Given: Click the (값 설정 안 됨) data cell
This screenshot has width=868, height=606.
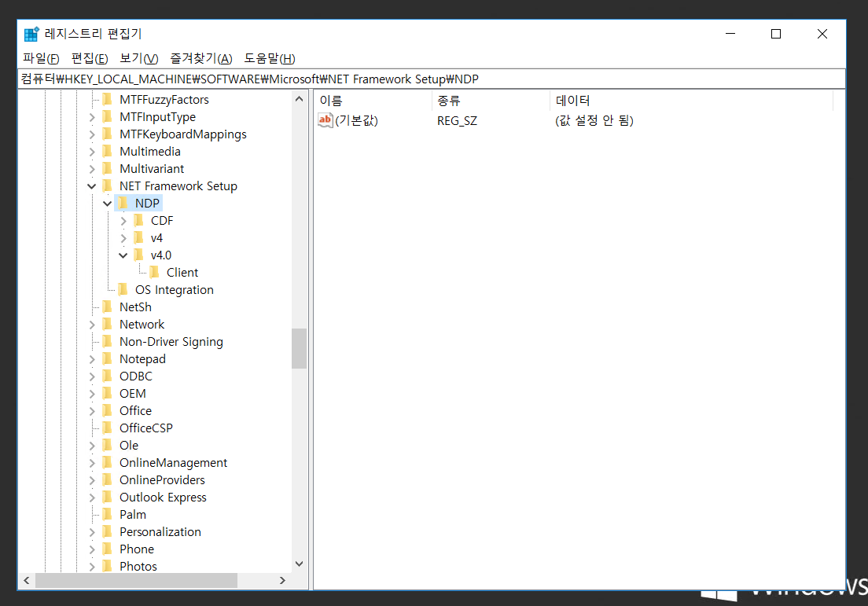Looking at the screenshot, I should (594, 120).
